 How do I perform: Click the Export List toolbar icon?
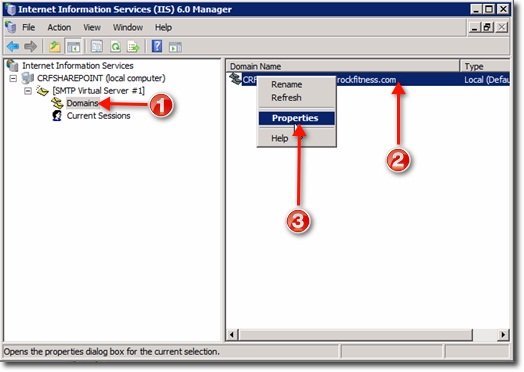134,46
